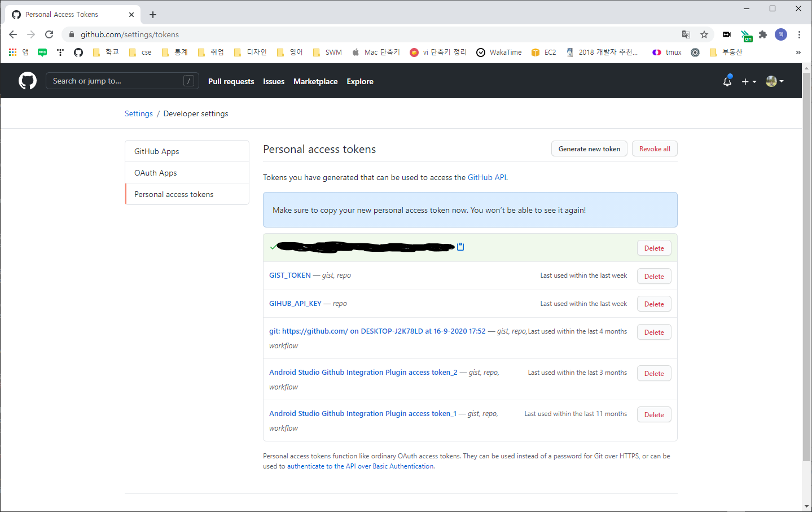812x512 pixels.
Task: Reload the page with refresh icon
Action: (49, 34)
